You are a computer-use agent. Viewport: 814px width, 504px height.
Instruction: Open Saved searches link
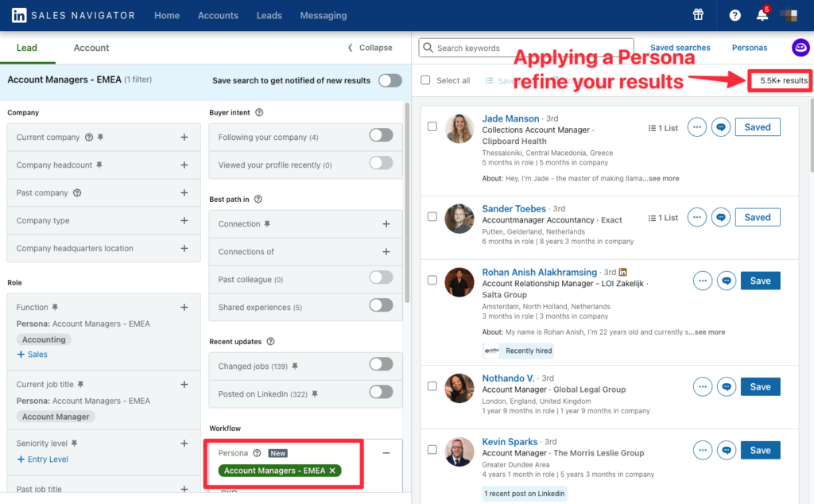coord(680,48)
